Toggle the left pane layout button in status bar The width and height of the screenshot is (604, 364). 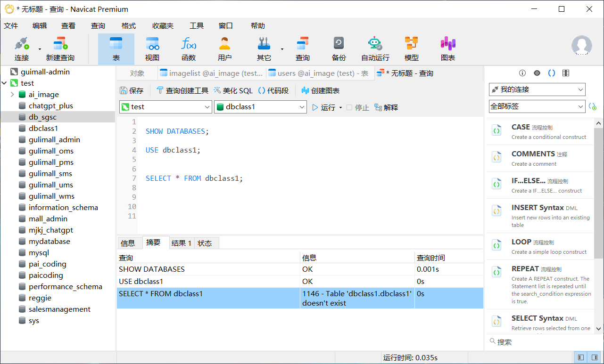click(x=581, y=358)
